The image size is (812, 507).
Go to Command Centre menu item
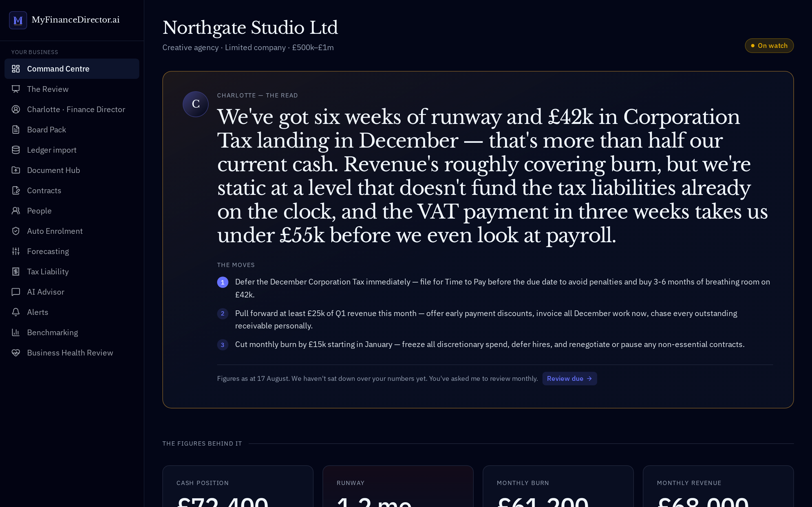pyautogui.click(x=72, y=69)
